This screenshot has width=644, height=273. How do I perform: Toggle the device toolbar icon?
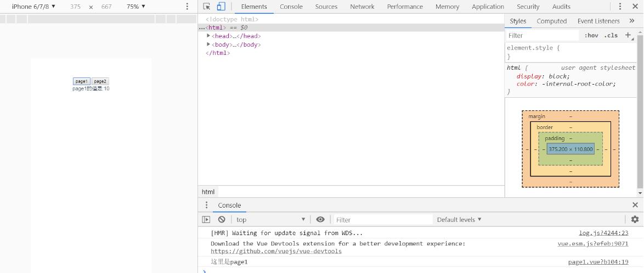(x=221, y=7)
